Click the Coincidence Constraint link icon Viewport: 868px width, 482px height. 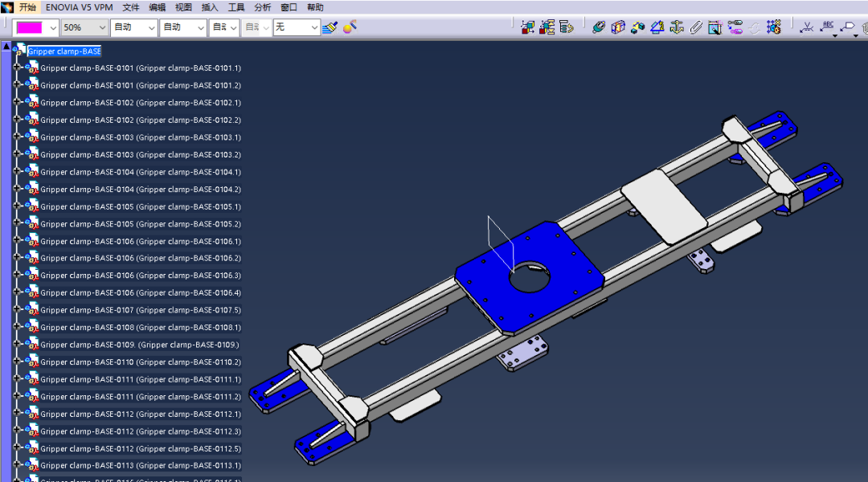coord(598,27)
